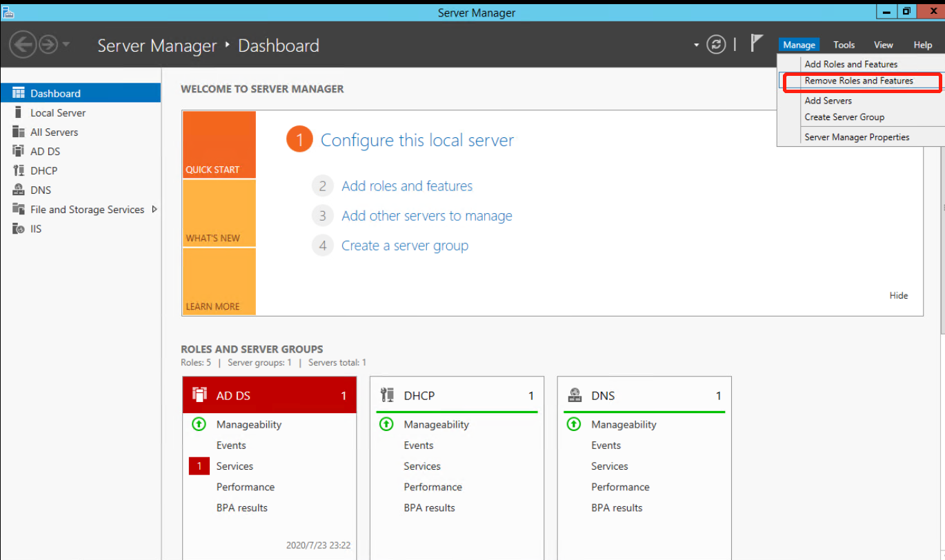Image resolution: width=945 pixels, height=560 pixels.
Task: Hide the Welcome to Server Manager pane
Action: tap(899, 295)
